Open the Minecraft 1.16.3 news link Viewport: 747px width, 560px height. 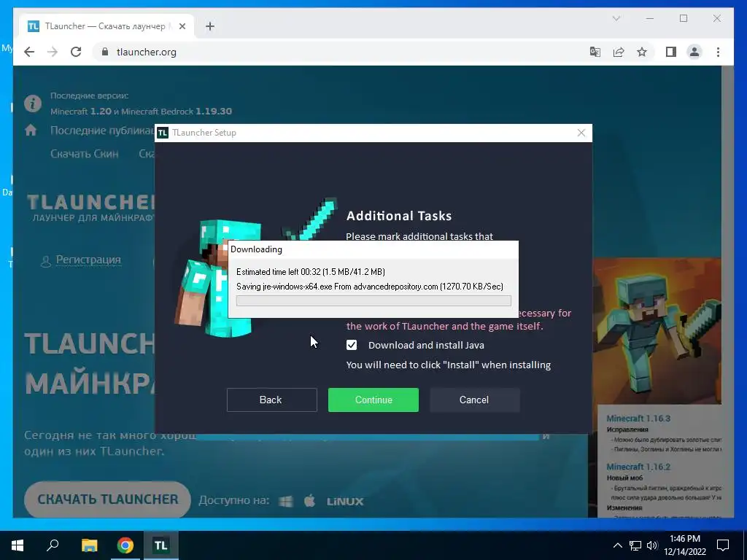pos(638,418)
